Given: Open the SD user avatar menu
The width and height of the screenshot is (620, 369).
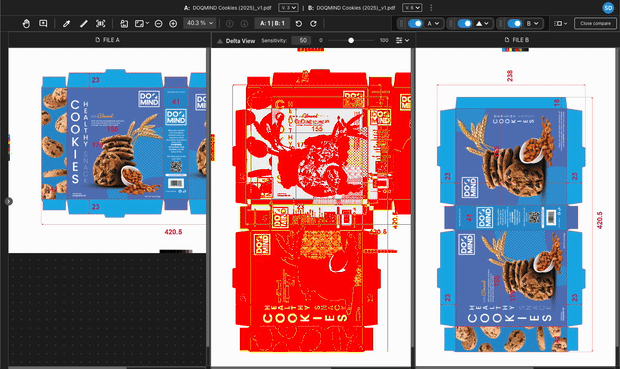Looking at the screenshot, I should coord(608,8).
